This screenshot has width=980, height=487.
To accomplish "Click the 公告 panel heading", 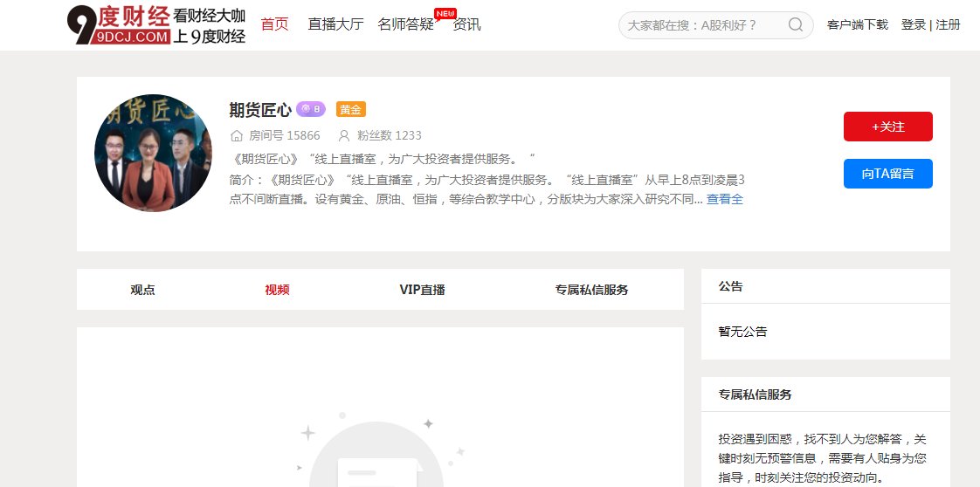I will [730, 286].
